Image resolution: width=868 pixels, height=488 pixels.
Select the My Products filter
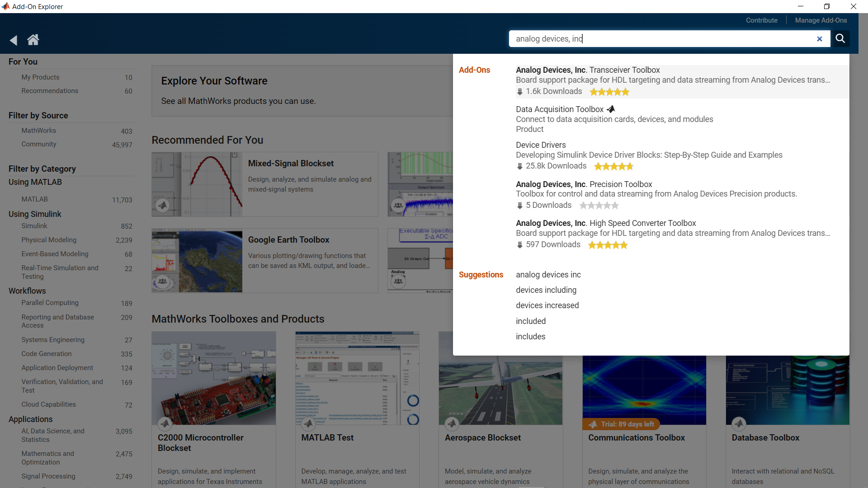(40, 77)
